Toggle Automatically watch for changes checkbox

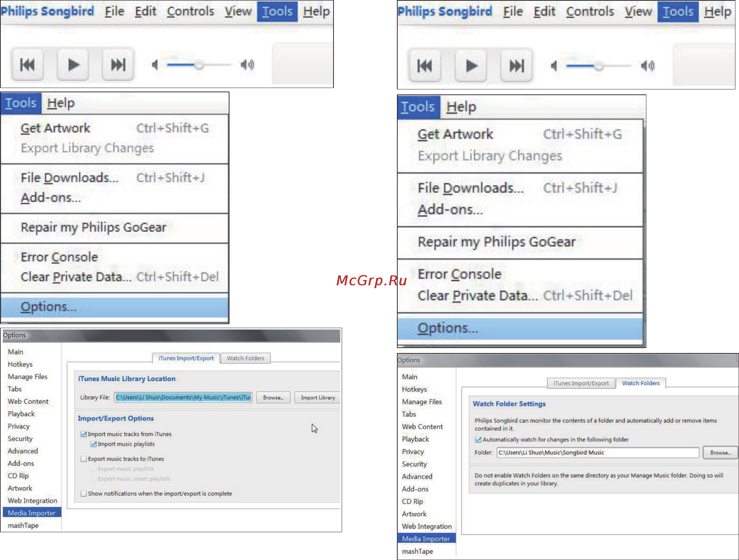(x=479, y=440)
